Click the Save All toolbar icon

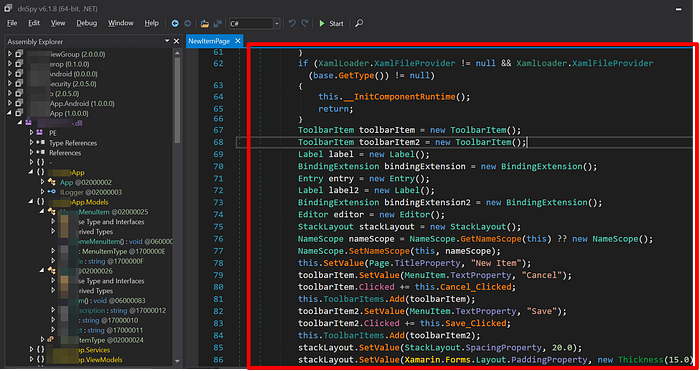pos(217,23)
